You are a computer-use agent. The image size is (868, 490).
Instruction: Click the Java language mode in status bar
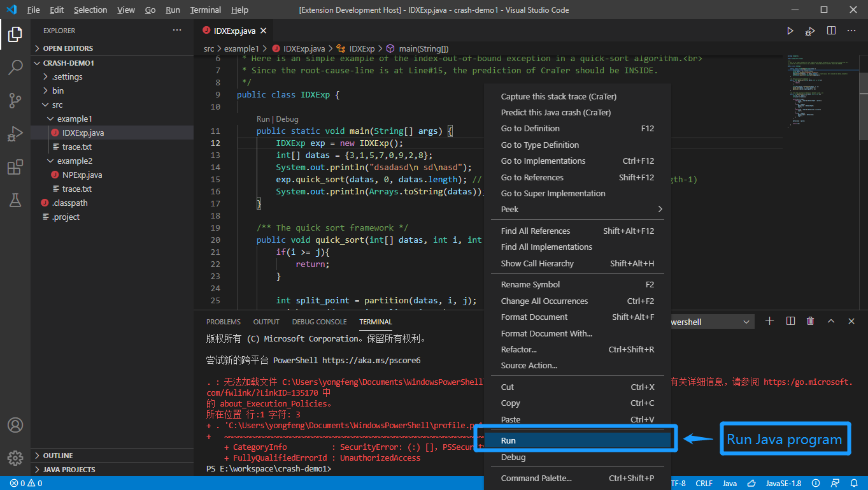730,483
